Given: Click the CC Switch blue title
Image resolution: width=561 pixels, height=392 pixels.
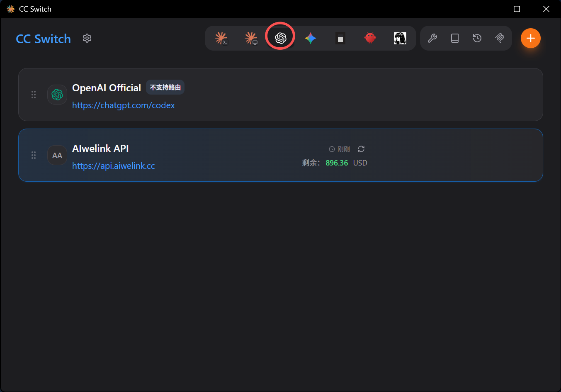Looking at the screenshot, I should click(44, 39).
